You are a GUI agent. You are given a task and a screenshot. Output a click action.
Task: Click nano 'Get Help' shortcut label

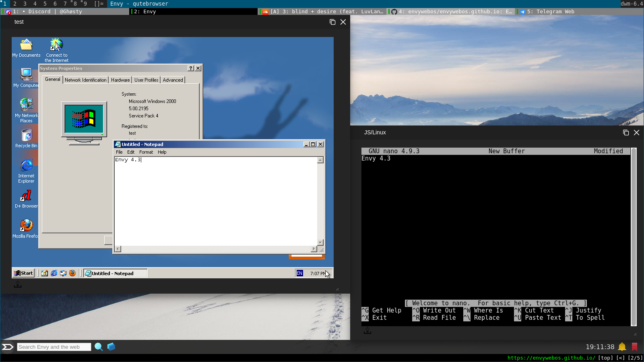point(387,311)
